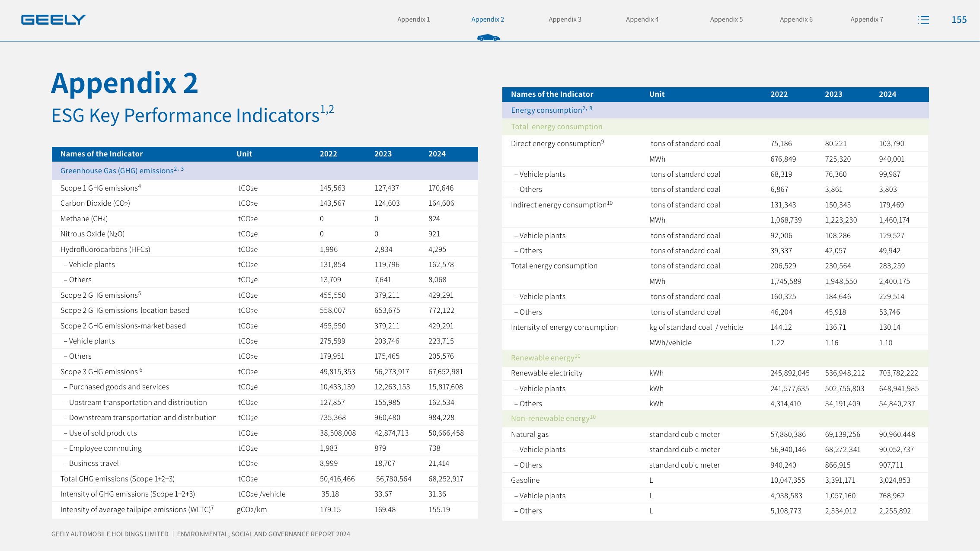This screenshot has width=980, height=551.
Task: Click natural gas 2024 value 90,960,448
Action: [x=897, y=434]
